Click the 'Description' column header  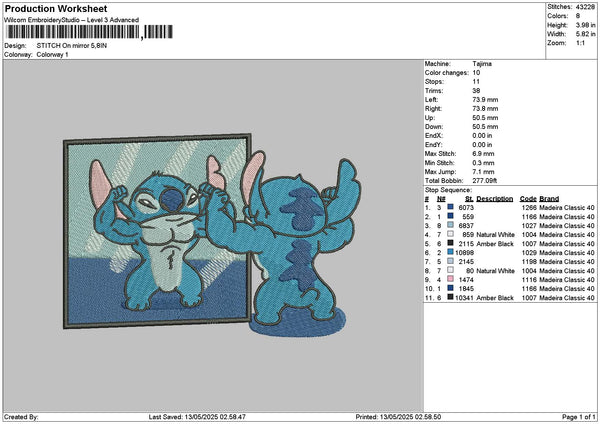[x=495, y=199]
